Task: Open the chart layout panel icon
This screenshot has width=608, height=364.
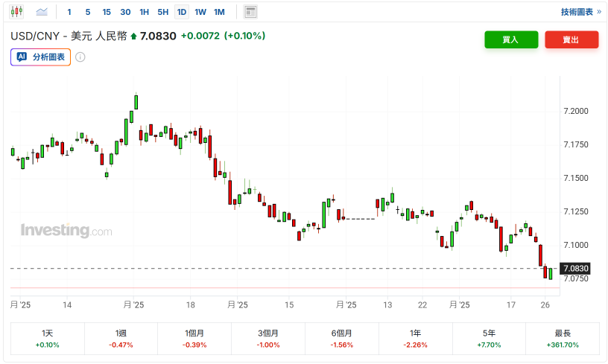Action: tap(250, 12)
